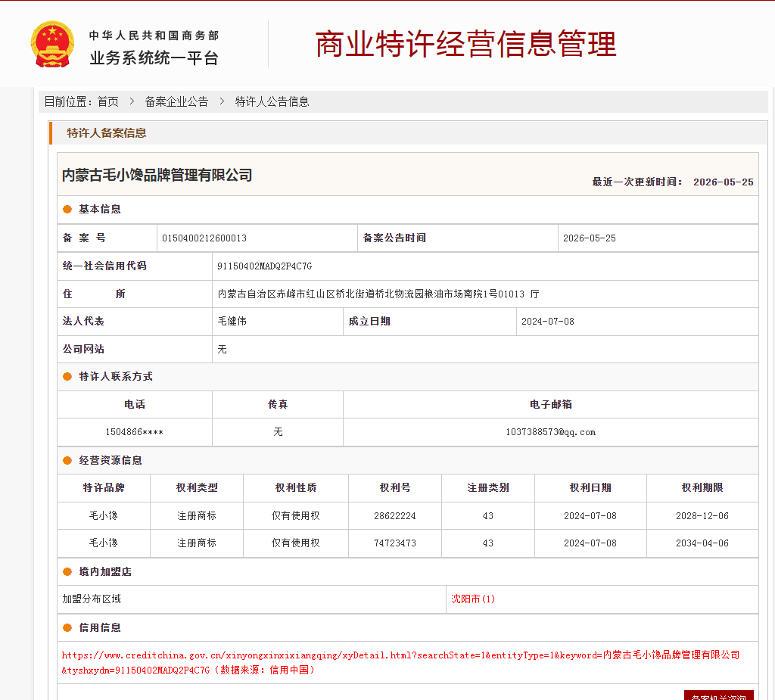This screenshot has height=700, width=775.
Task: Click 业务系统统一平台 header title
Action: pyautogui.click(x=154, y=58)
